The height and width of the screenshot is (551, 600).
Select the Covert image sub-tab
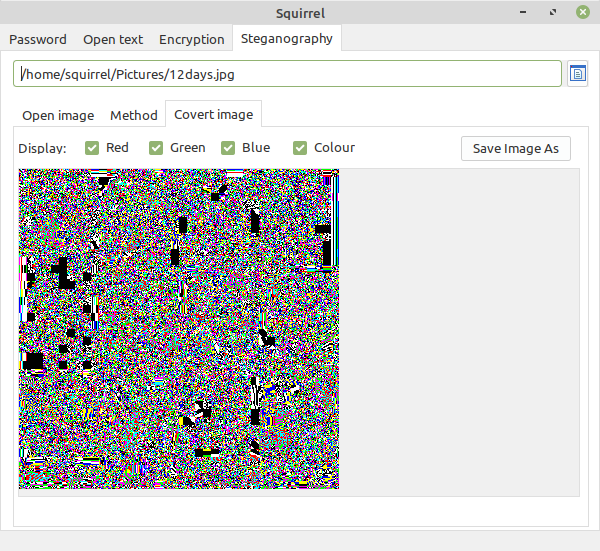[x=213, y=114]
